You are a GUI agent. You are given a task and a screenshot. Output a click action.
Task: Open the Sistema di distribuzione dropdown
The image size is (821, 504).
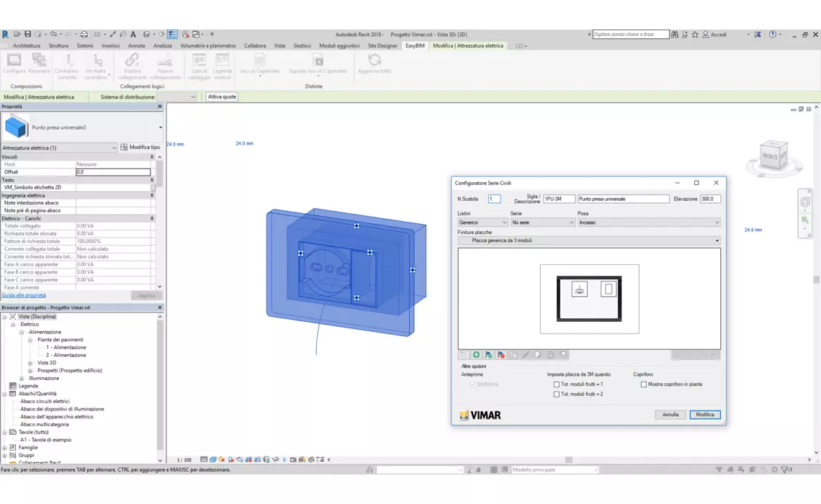click(177, 96)
